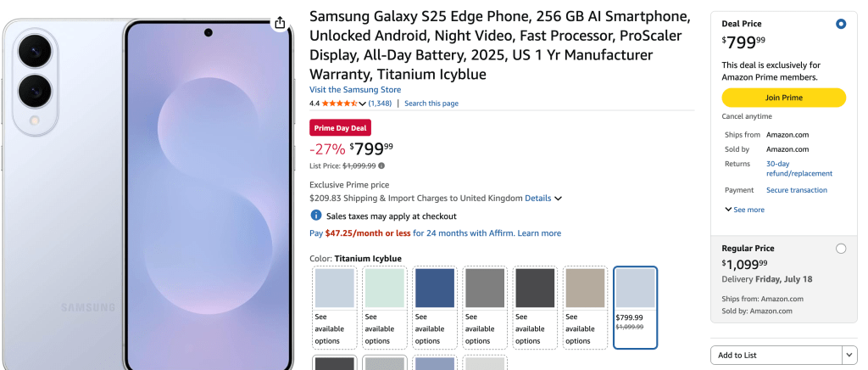Click the blue sales tax info icon
The width and height of the screenshot is (868, 370).
click(316, 216)
